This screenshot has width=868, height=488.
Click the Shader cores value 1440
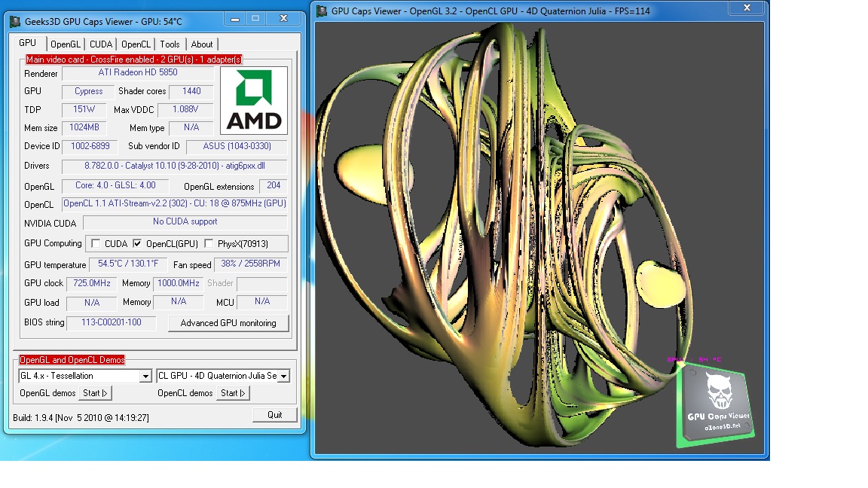click(191, 91)
